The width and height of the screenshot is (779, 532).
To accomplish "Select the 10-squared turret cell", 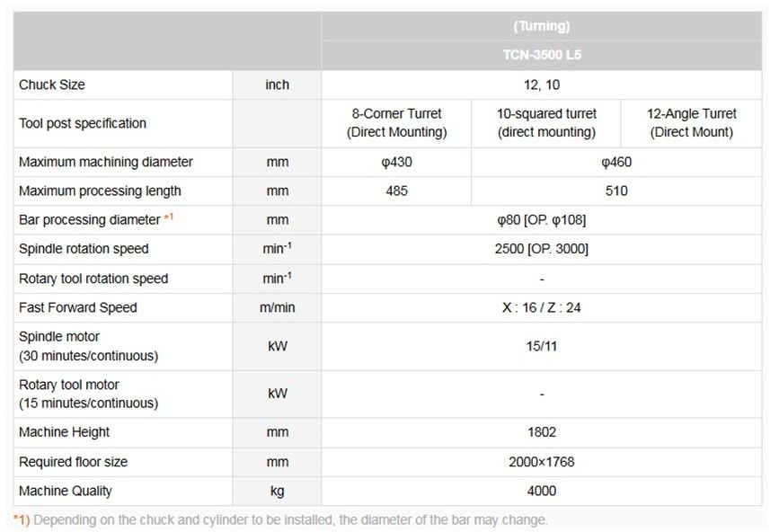I will [546, 123].
